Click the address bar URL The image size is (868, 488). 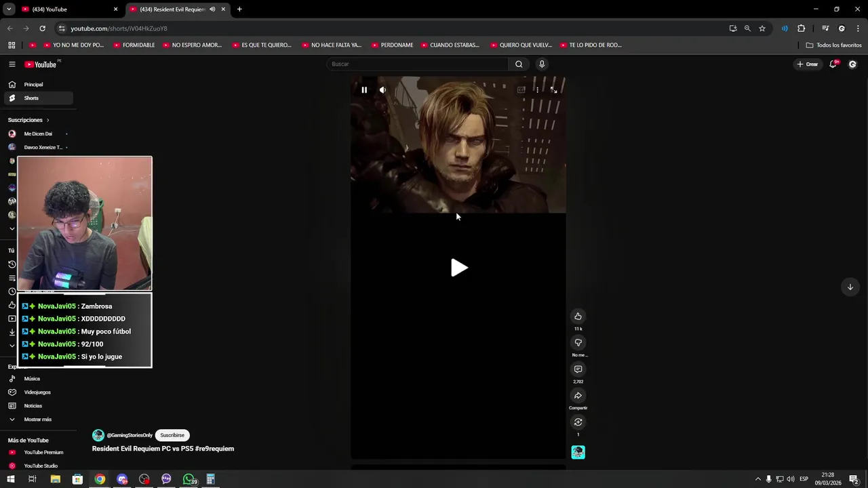[x=119, y=28]
